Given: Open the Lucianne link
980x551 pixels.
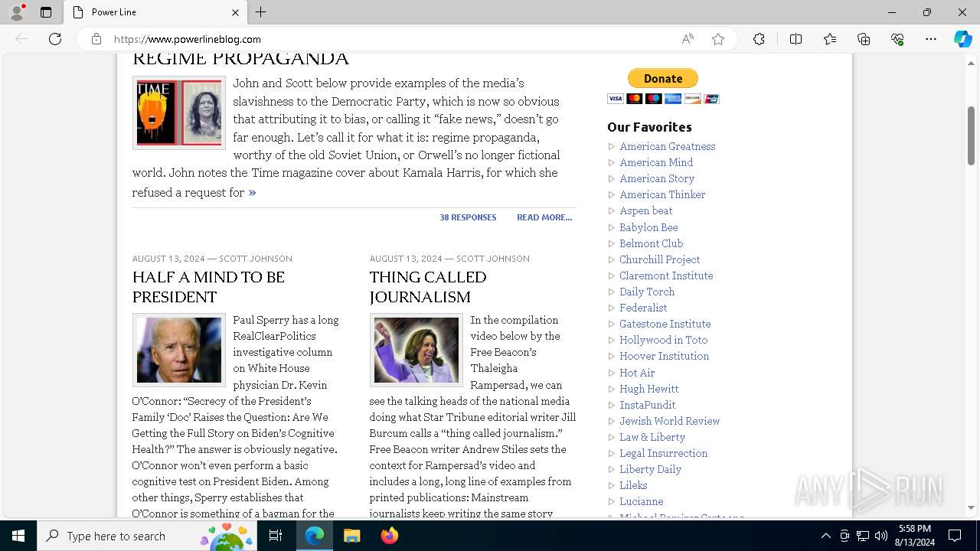Looking at the screenshot, I should point(641,501).
